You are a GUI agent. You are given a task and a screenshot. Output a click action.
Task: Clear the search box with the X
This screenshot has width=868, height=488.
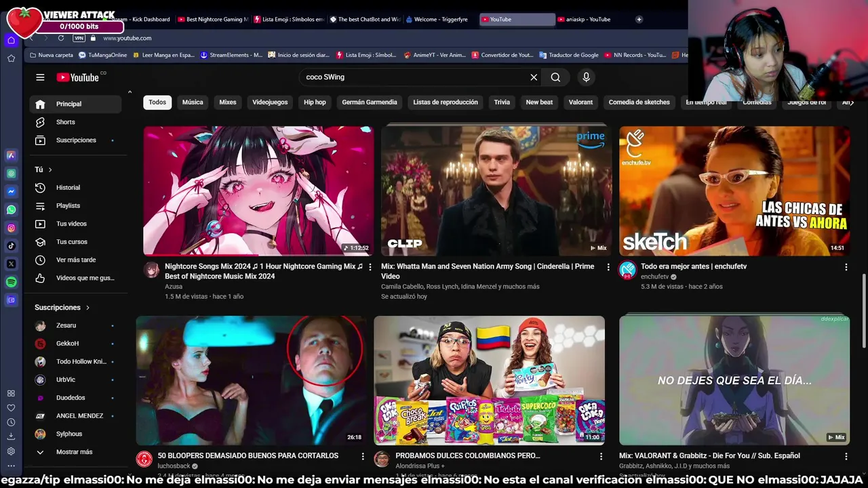[x=534, y=77]
